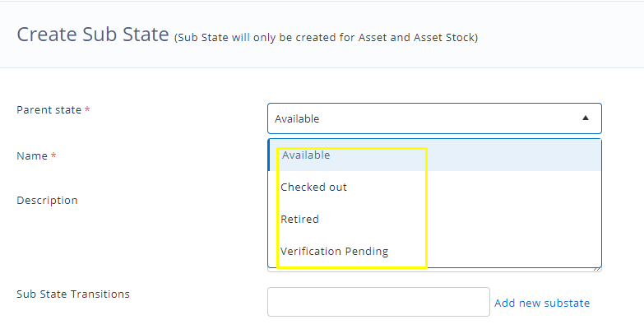The height and width of the screenshot is (329, 644).
Task: Click the Description field label
Action: 47,201
